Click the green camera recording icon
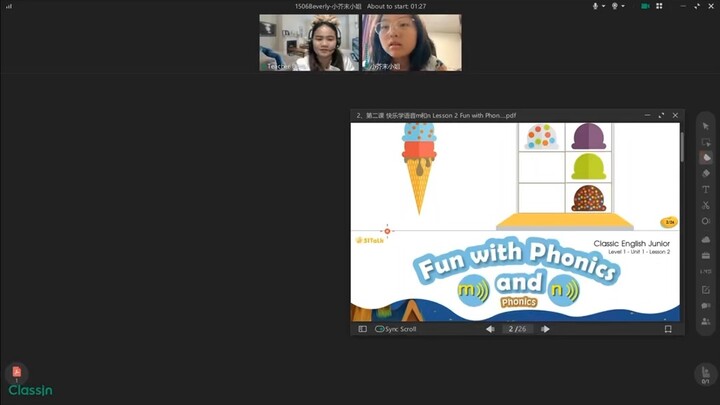The height and width of the screenshot is (405, 720). [x=645, y=6]
